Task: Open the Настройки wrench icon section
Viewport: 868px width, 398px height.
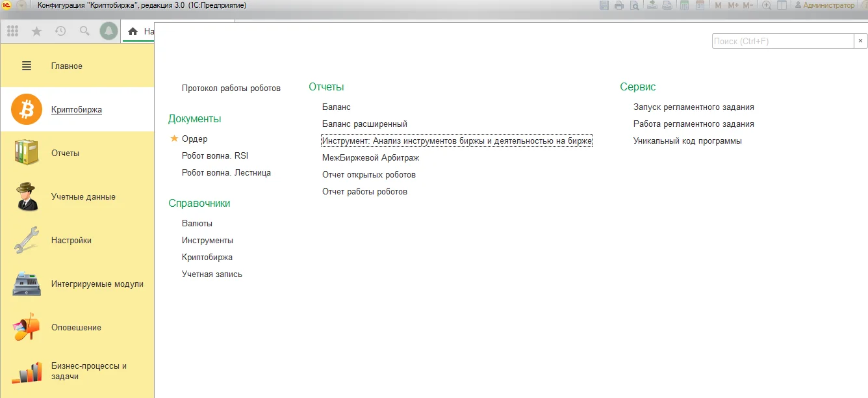Action: coord(27,240)
